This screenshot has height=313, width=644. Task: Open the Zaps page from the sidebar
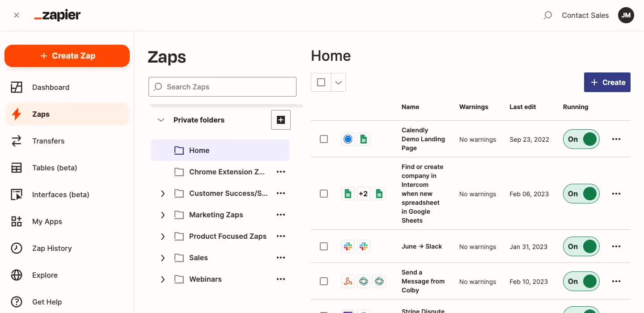point(41,114)
